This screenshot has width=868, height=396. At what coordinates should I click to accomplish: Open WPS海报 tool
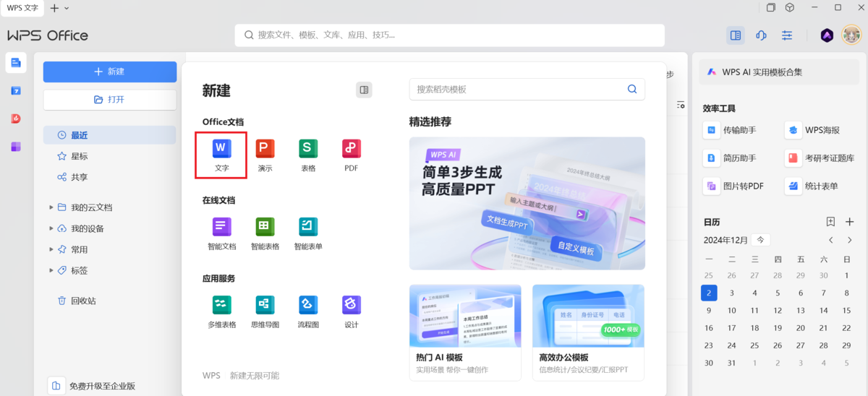pos(813,130)
